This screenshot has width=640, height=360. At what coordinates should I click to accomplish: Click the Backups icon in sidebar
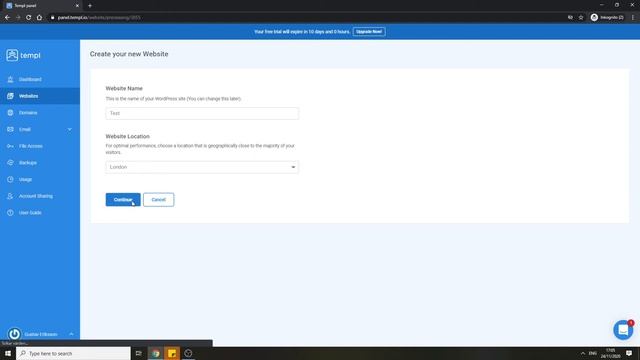click(10, 163)
